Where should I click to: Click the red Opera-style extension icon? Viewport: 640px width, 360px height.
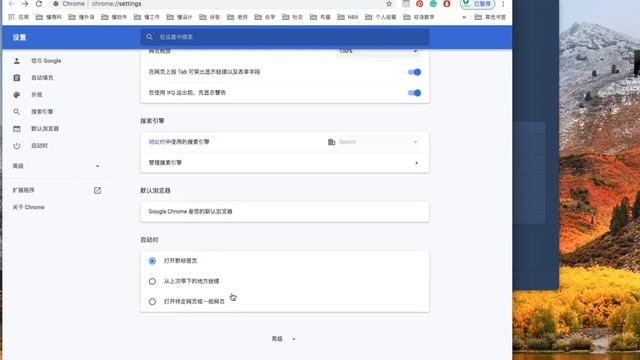(x=447, y=4)
